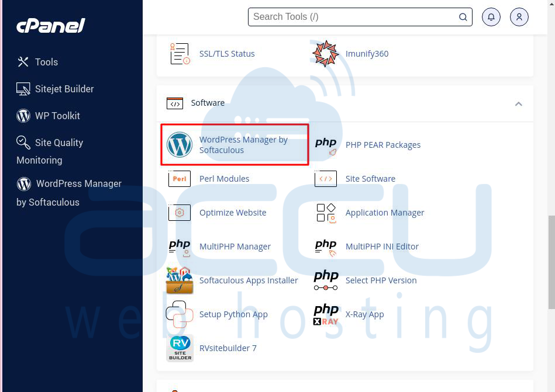Open the Application Manager link
This screenshot has width=555, height=392.
385,213
